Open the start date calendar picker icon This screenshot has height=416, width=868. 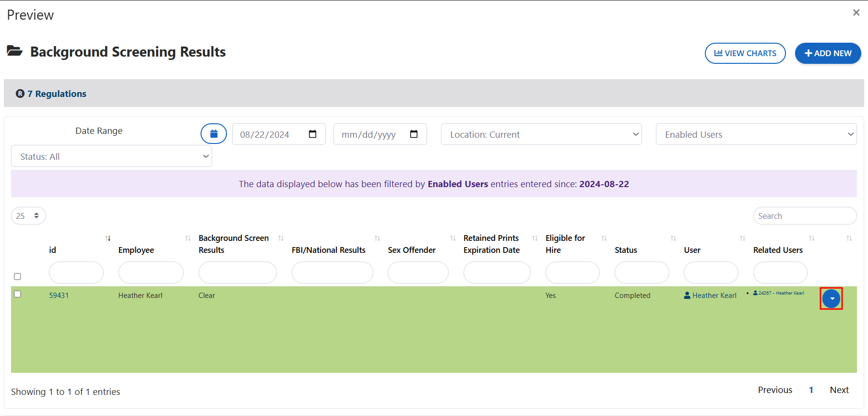coord(312,134)
